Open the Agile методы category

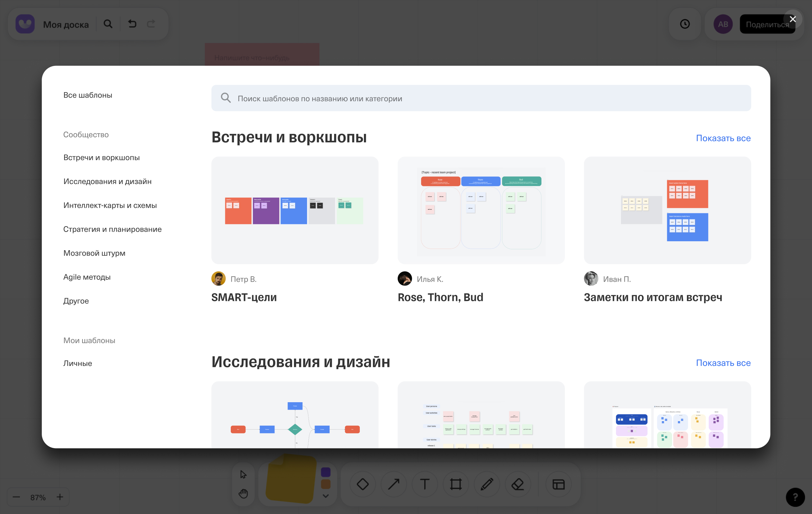coord(87,277)
